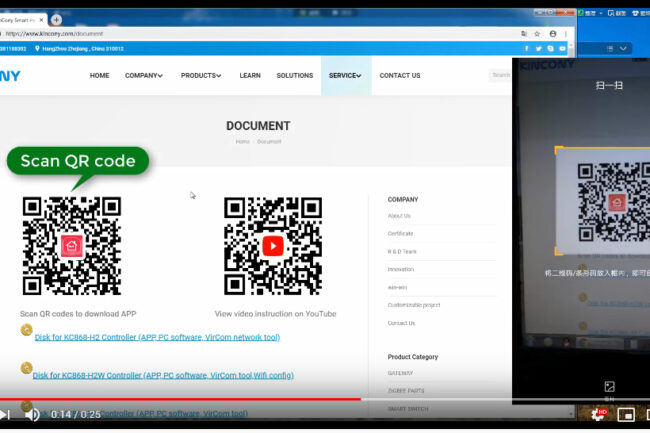The width and height of the screenshot is (650, 433).
Task: Click the R & D Team sidebar link
Action: pos(402,252)
